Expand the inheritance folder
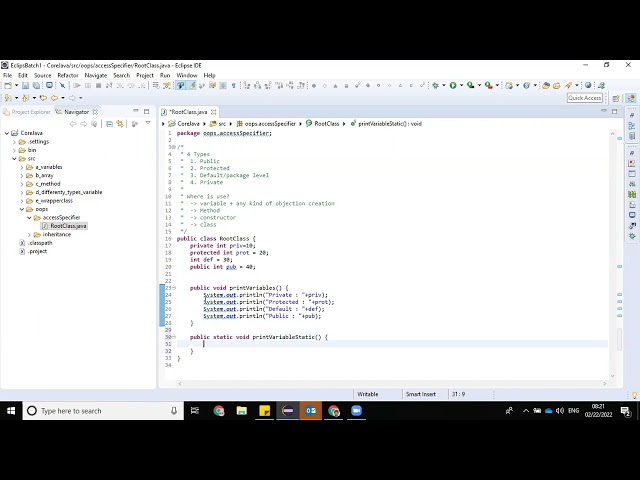640x480 pixels. [x=29, y=235]
